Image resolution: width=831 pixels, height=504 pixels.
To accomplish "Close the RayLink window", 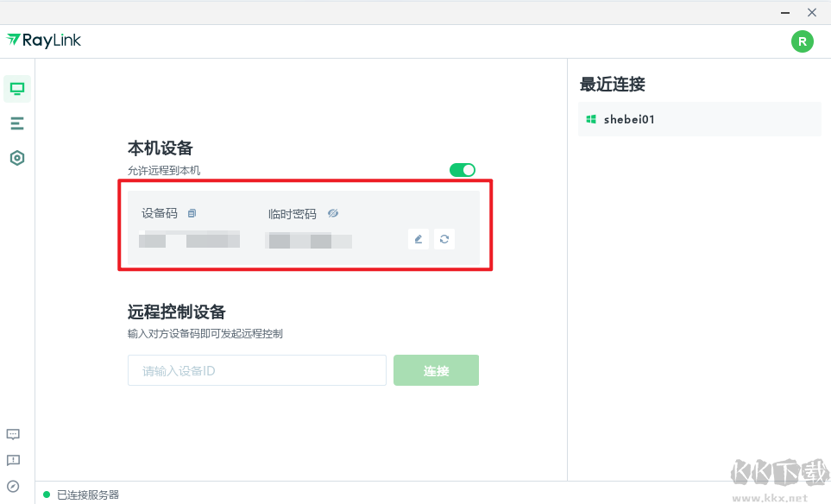I will click(x=812, y=13).
